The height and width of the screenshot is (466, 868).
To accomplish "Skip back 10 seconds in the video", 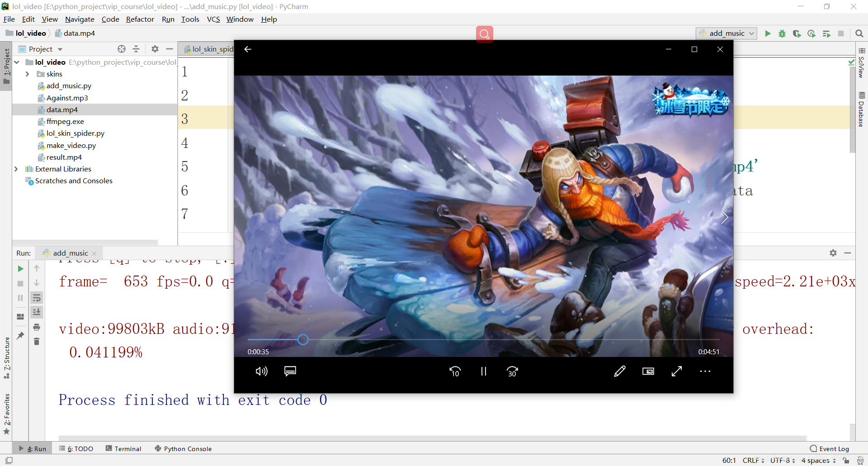I will click(455, 371).
